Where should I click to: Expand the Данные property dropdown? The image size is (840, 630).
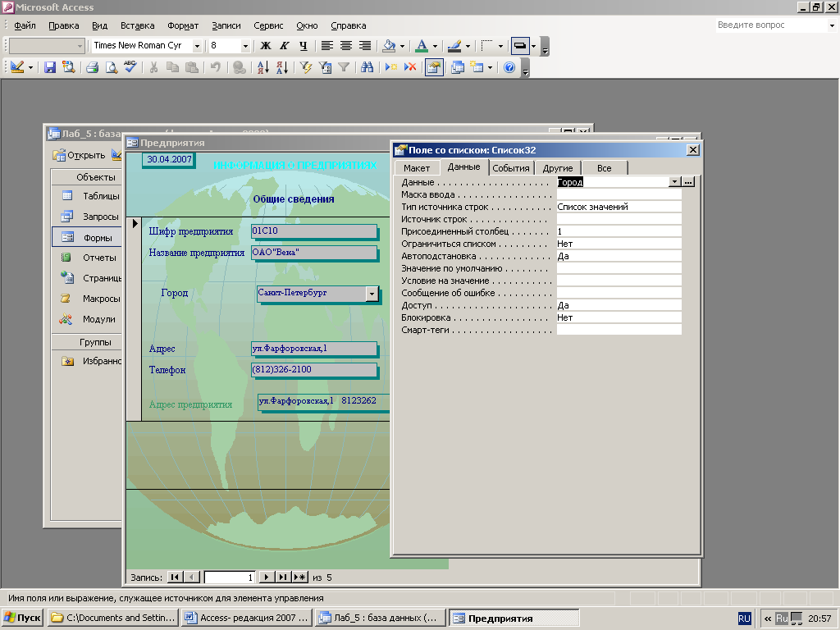tap(675, 182)
